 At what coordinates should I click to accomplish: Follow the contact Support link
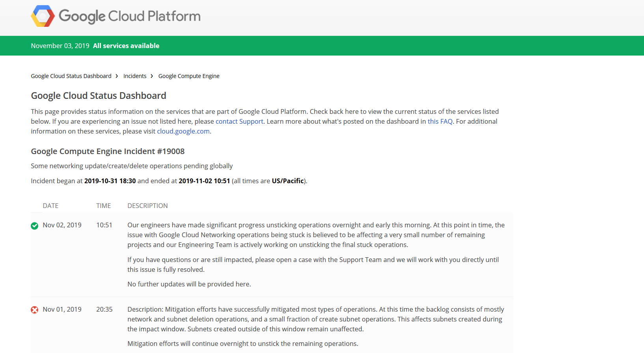239,121
